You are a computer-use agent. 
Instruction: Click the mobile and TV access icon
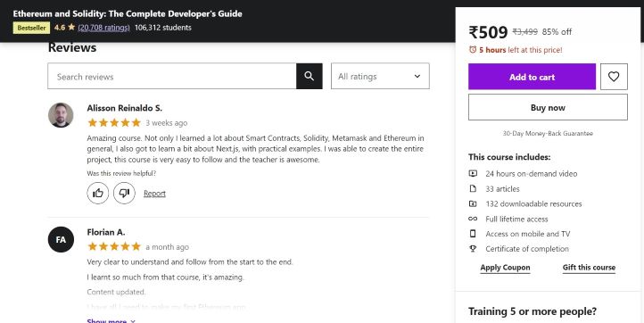(473, 234)
